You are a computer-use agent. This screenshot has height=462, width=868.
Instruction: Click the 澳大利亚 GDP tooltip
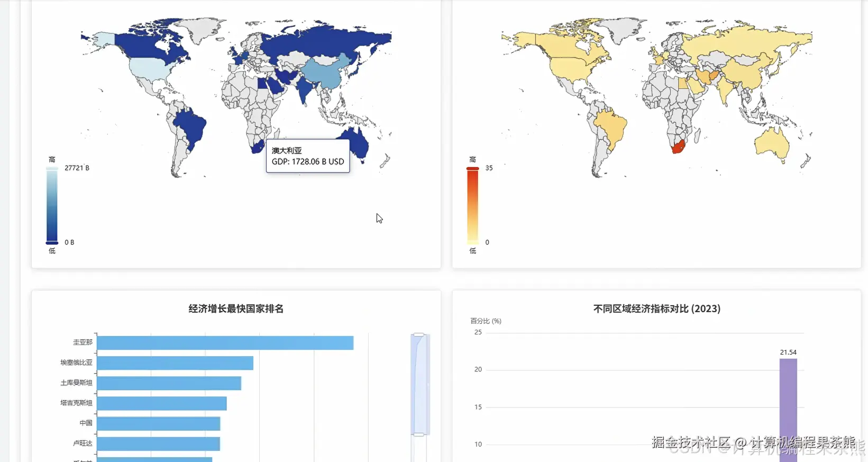coord(308,156)
